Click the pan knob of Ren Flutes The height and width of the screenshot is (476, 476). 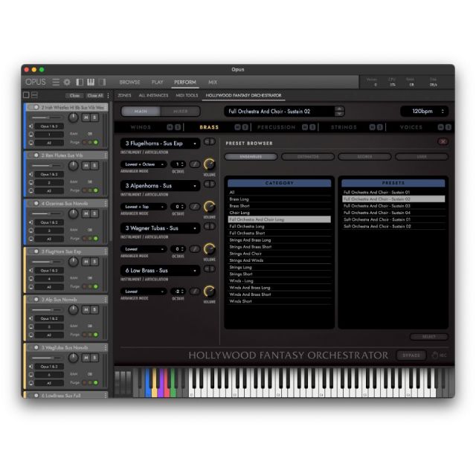pos(73,166)
